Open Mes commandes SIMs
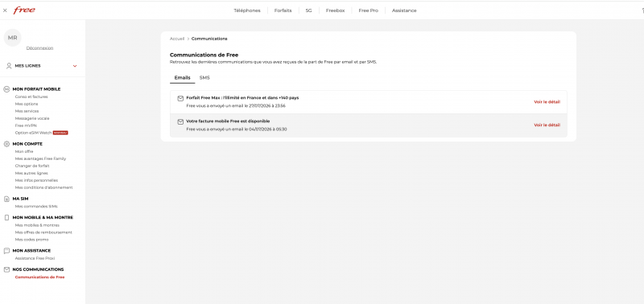 pyautogui.click(x=36, y=207)
